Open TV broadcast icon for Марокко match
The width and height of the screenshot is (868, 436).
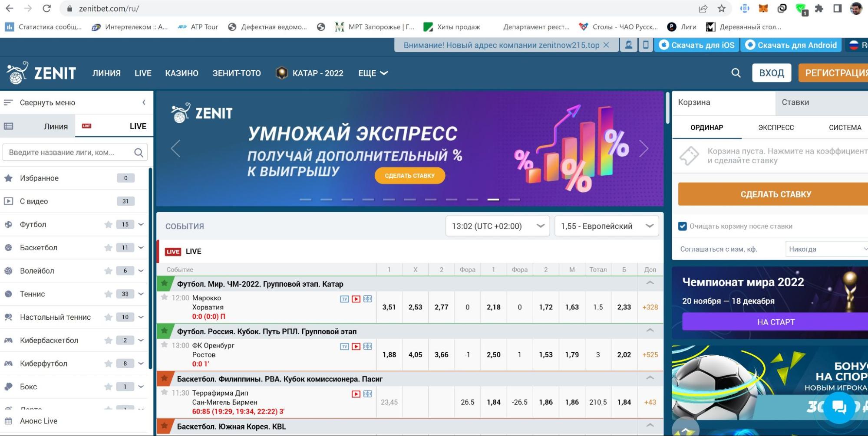(x=344, y=298)
